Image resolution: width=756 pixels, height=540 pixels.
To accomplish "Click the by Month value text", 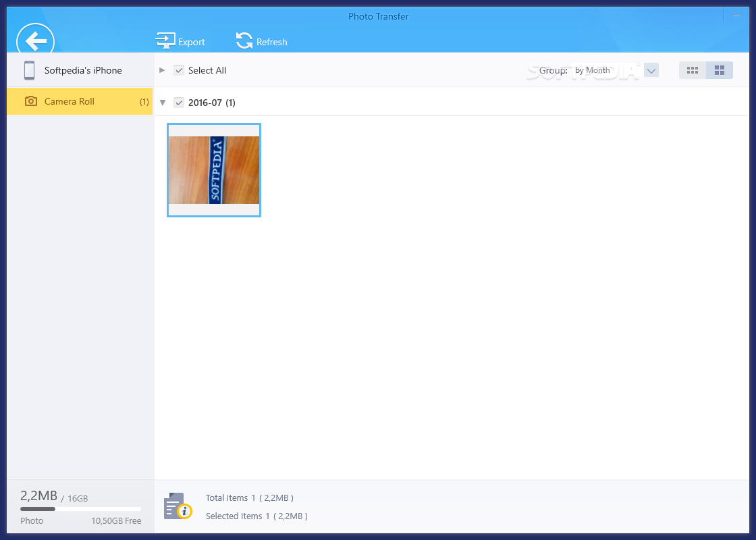I will 593,70.
